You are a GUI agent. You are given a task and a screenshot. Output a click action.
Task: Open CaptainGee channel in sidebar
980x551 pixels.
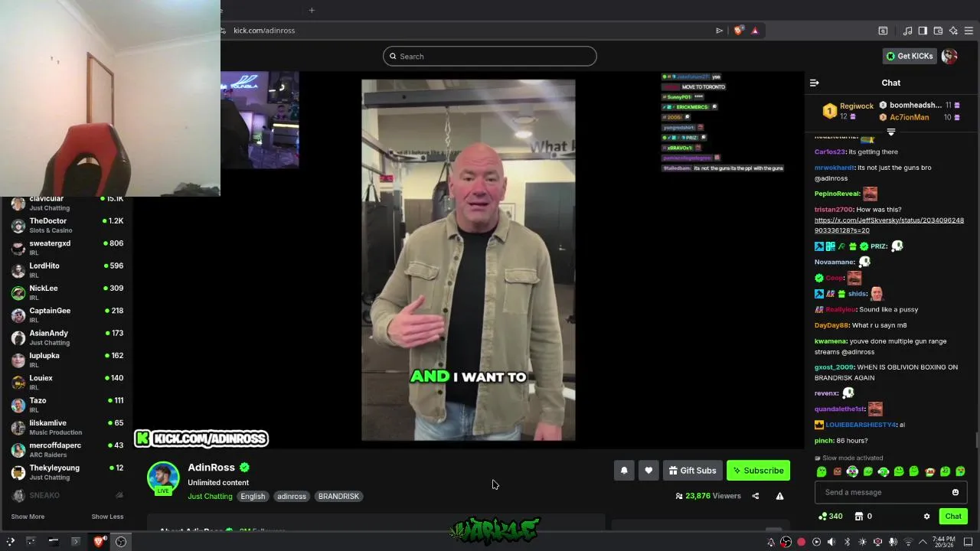tap(67, 315)
